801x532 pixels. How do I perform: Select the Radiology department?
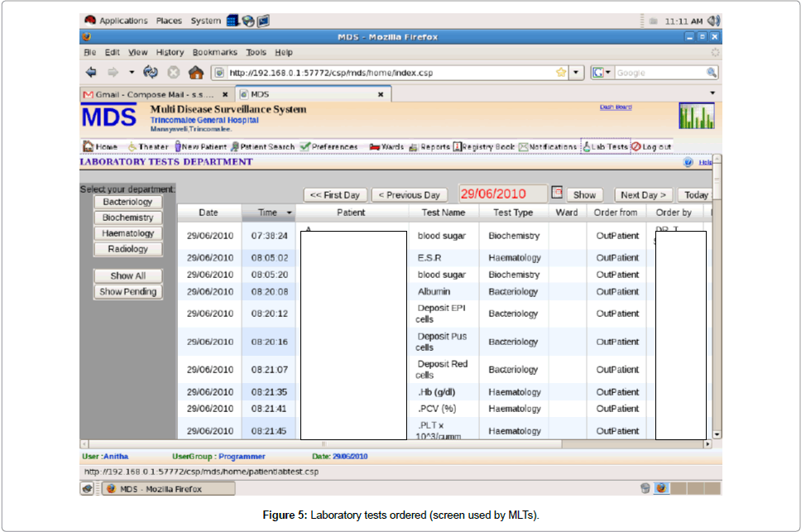point(127,249)
